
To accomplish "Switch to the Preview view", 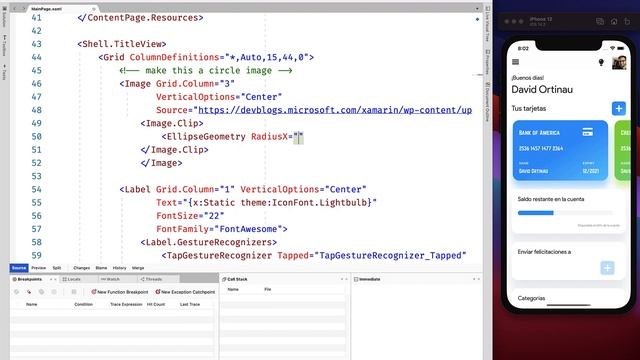I will click(x=38, y=268).
